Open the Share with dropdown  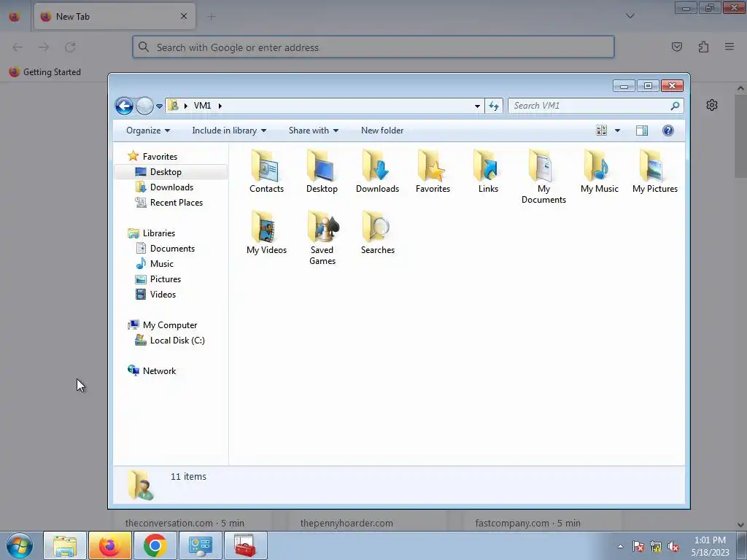[x=314, y=131]
